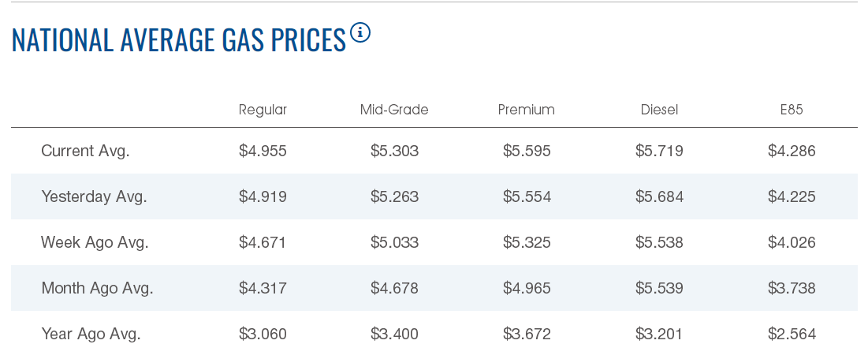Click the current E85 price $4.286
Image resolution: width=868 pixels, height=359 pixels.
792,151
